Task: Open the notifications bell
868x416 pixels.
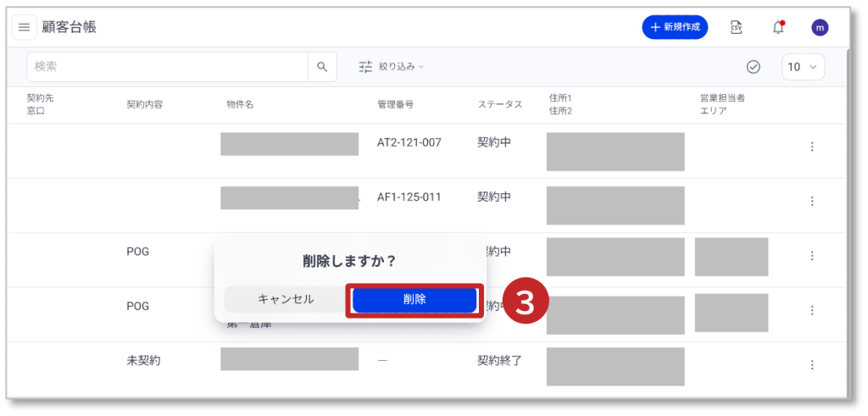Action: (x=777, y=27)
